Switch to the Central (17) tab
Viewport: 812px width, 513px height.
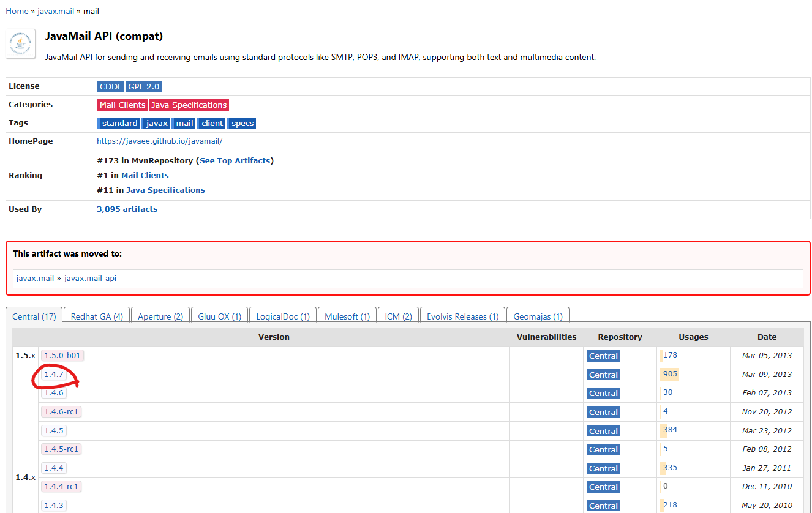tap(34, 316)
